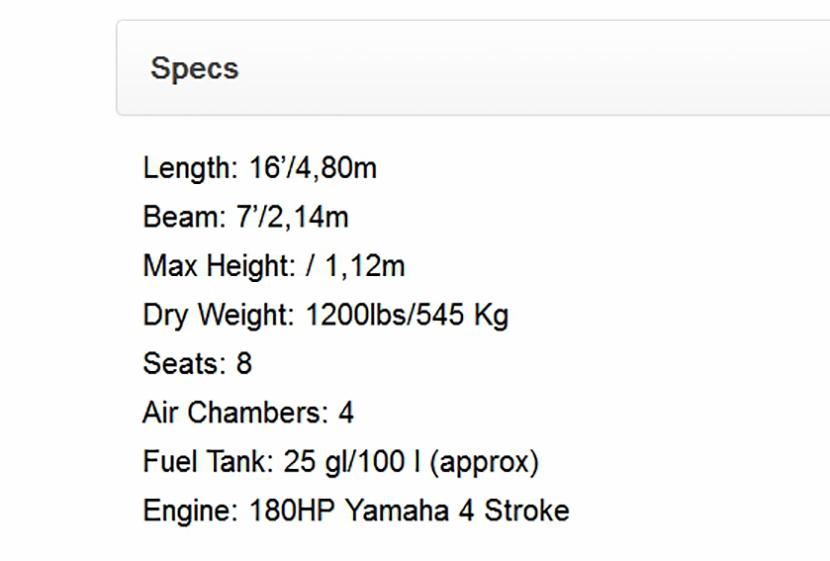Click the 16'/4,80m length value
Image resolution: width=830 pixels, height=561 pixels.
[x=313, y=168]
